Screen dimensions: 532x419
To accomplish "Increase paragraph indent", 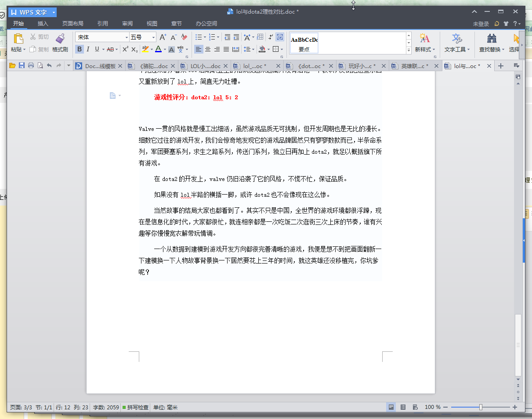I will coord(236,37).
